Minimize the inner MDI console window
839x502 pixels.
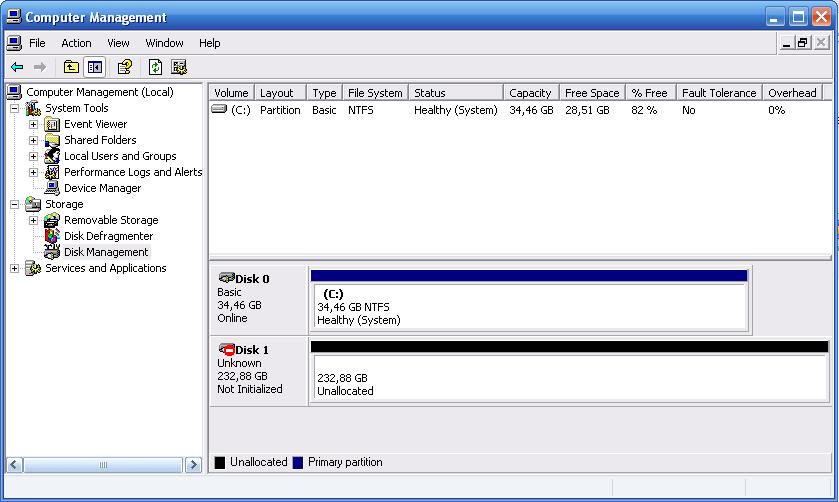[786, 43]
